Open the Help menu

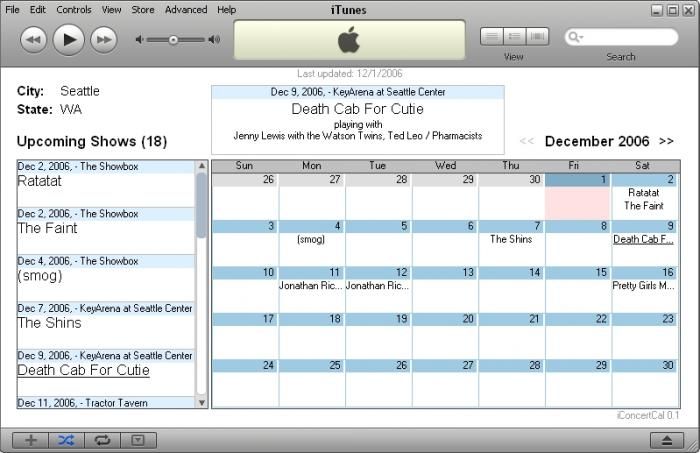pos(226,9)
